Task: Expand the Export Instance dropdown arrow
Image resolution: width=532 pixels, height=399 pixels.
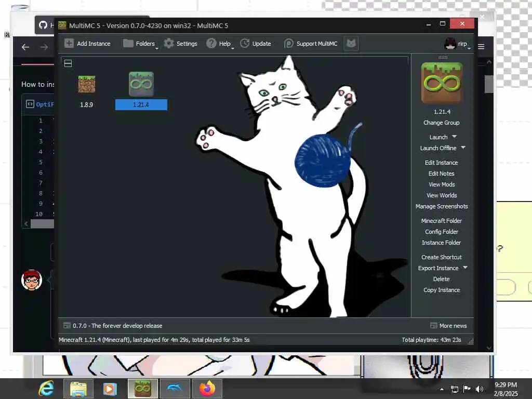Action: [465, 268]
